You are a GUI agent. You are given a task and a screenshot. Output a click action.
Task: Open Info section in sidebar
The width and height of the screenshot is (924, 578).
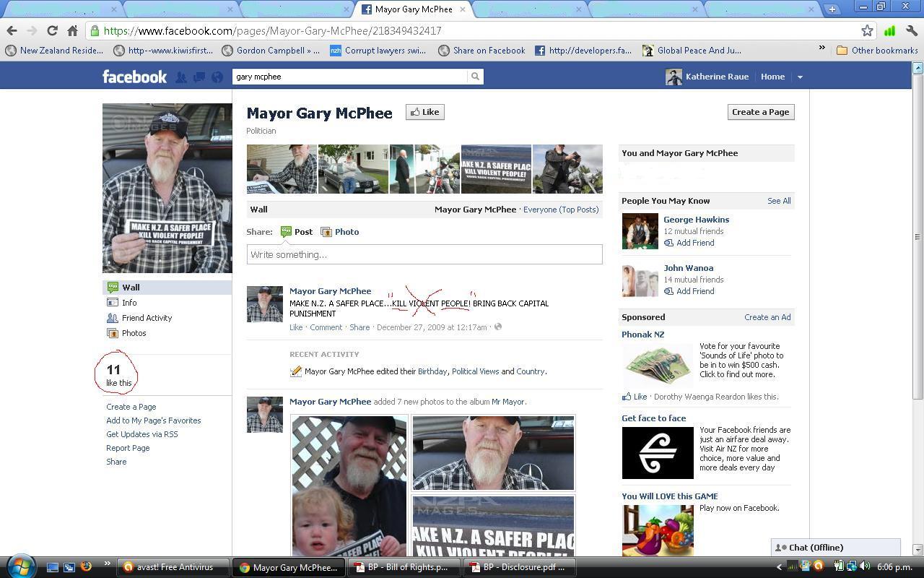167,303
